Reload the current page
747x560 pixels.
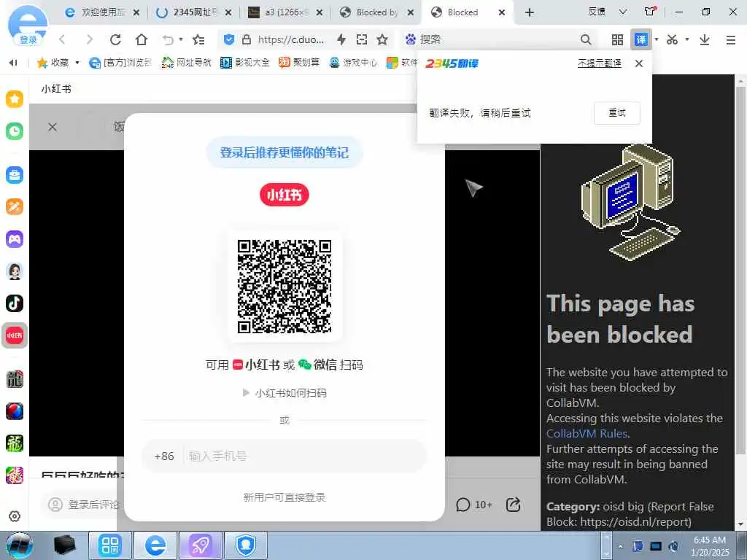tap(115, 39)
